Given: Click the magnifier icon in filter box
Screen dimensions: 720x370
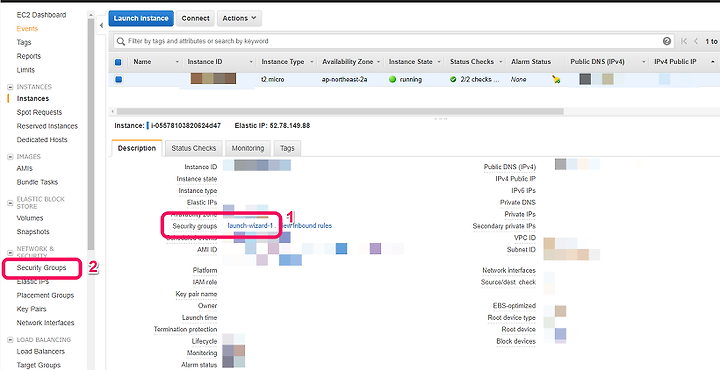Looking at the screenshot, I should click(121, 41).
